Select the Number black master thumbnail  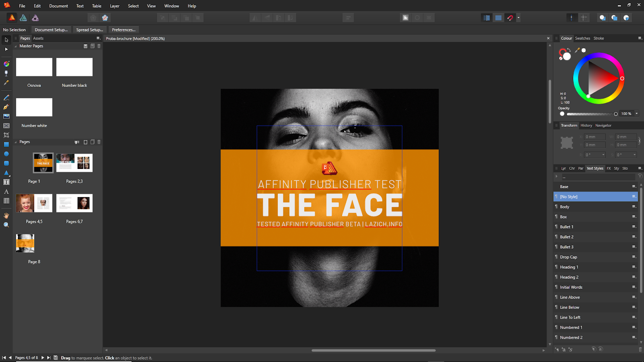(x=74, y=67)
